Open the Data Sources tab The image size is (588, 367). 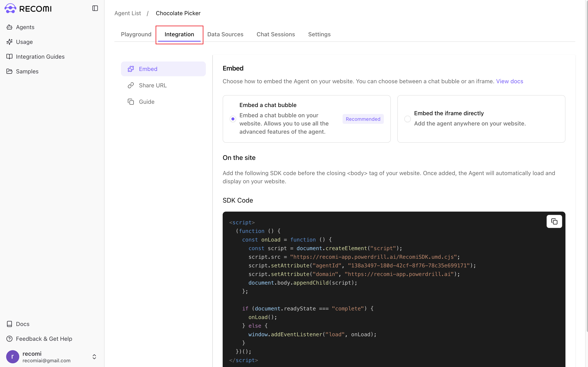point(225,34)
